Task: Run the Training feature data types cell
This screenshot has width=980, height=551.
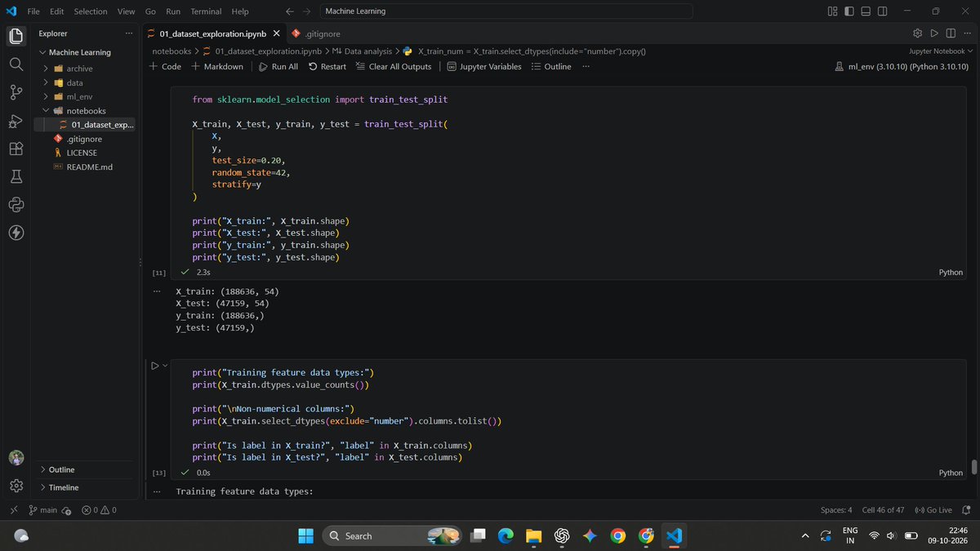Action: pos(154,366)
